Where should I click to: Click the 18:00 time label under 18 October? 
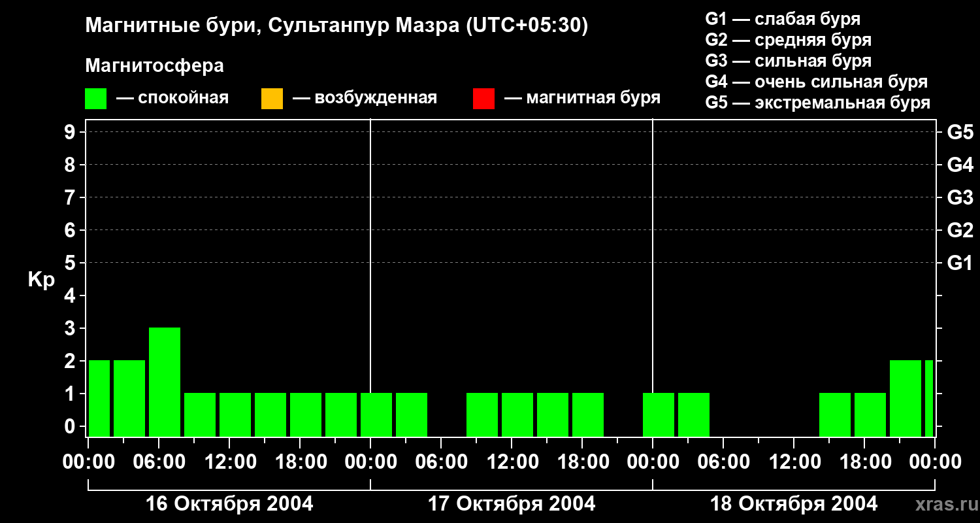tap(864, 462)
